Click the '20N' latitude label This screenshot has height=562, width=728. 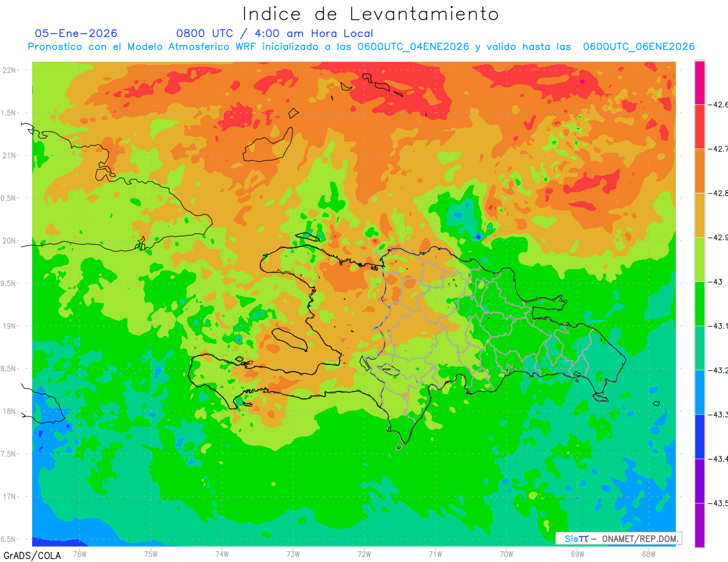coord(10,241)
